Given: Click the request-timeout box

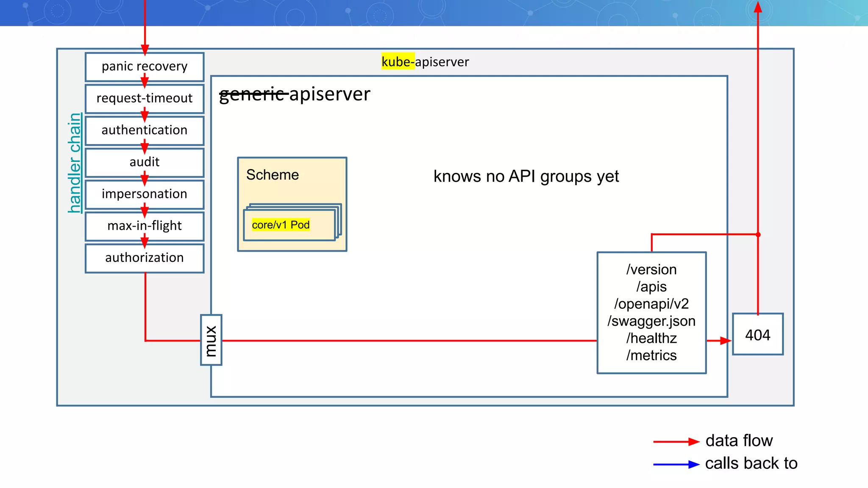Looking at the screenshot, I should tap(145, 98).
